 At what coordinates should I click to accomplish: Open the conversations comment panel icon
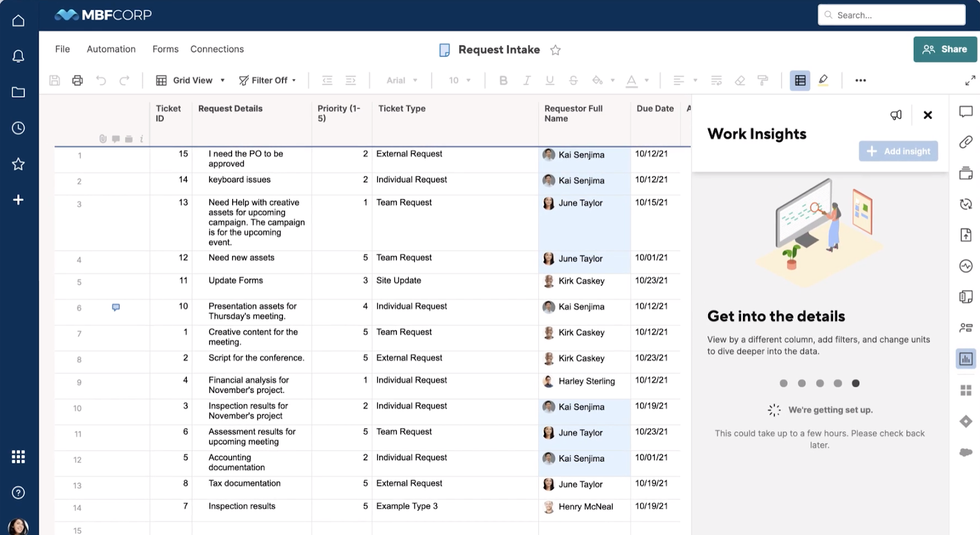pos(966,112)
